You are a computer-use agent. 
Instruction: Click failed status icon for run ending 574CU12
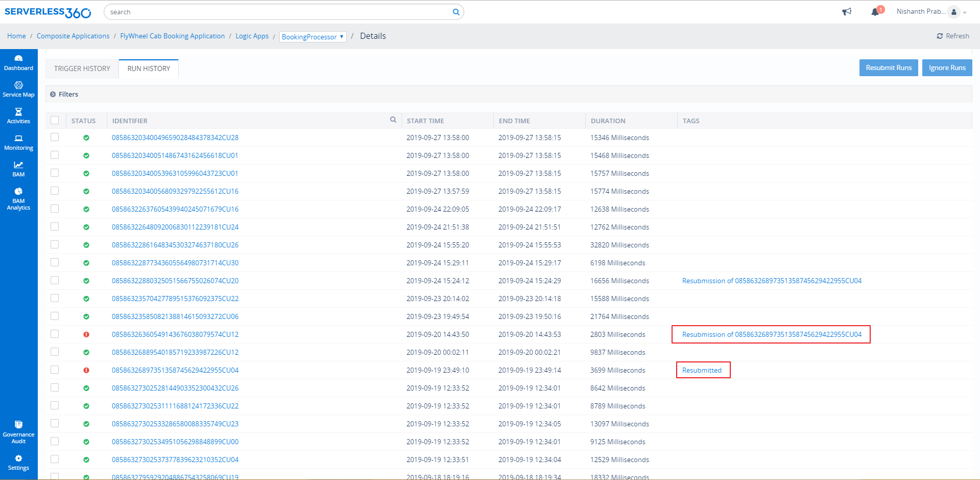click(86, 334)
